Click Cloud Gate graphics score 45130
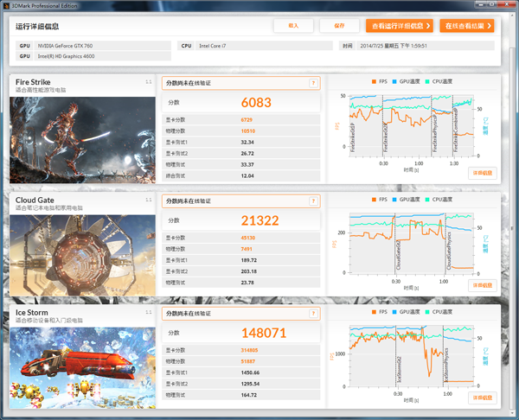Screen dimensions: 519x420 click(x=248, y=238)
